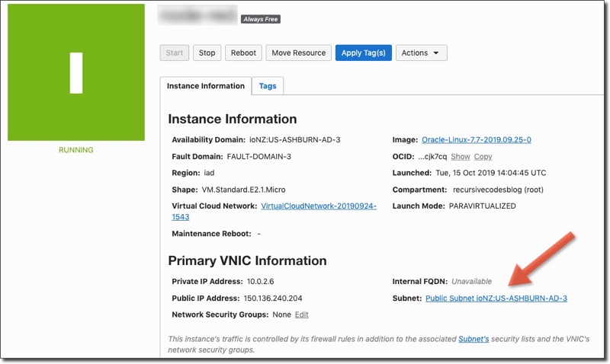This screenshot has height=364, width=610.
Task: Follow the Subnet's link in the firewall note
Action: tap(473, 338)
